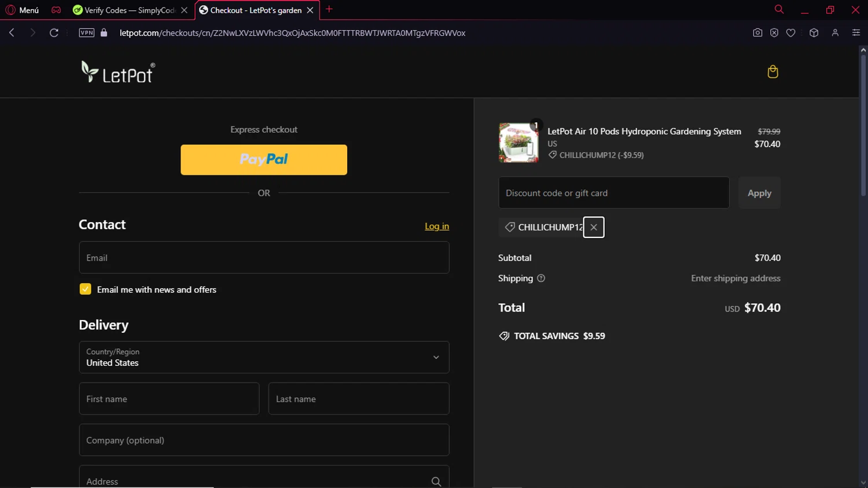Click the letpot.com URL address field
The width and height of the screenshot is (868, 488).
(292, 33)
